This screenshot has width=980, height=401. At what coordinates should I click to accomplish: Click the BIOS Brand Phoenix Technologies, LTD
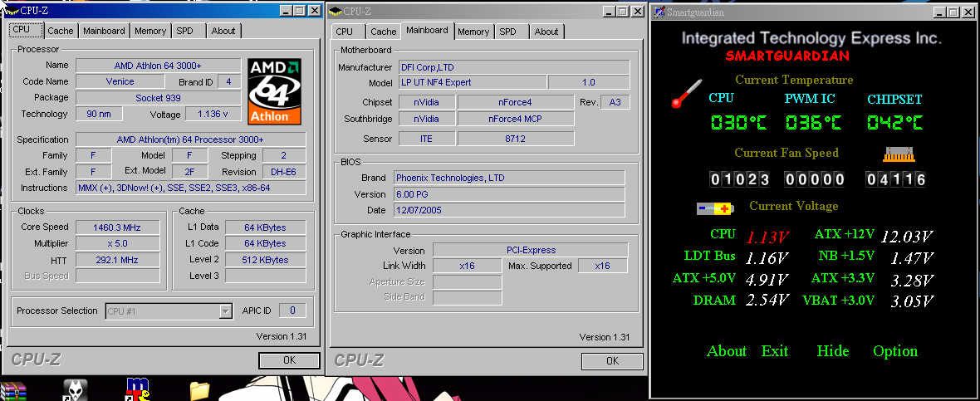[x=509, y=178]
